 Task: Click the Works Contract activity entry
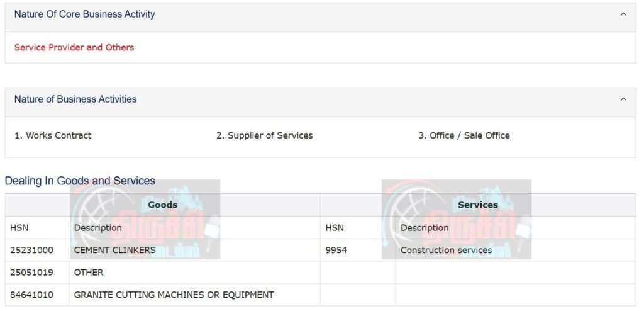(x=53, y=135)
